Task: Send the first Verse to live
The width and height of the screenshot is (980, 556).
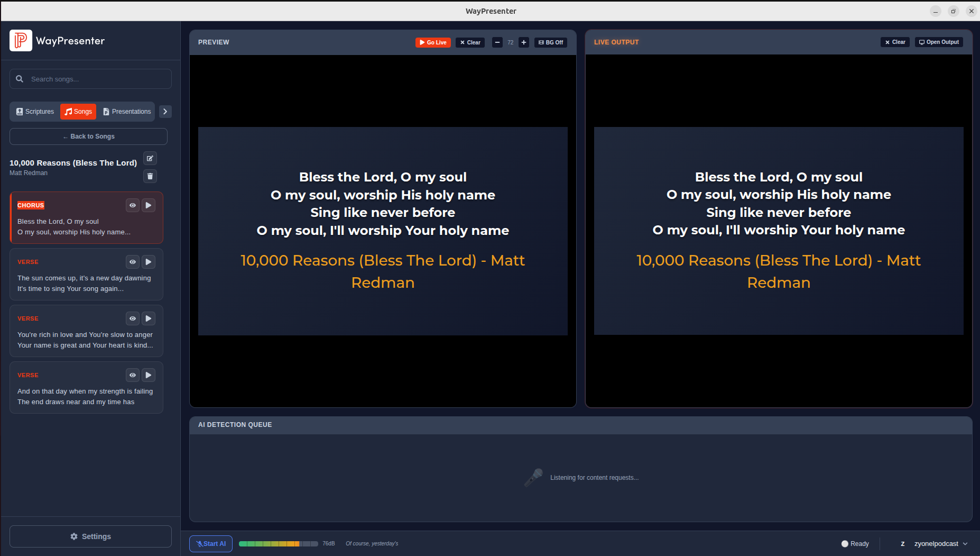Action: click(x=149, y=262)
